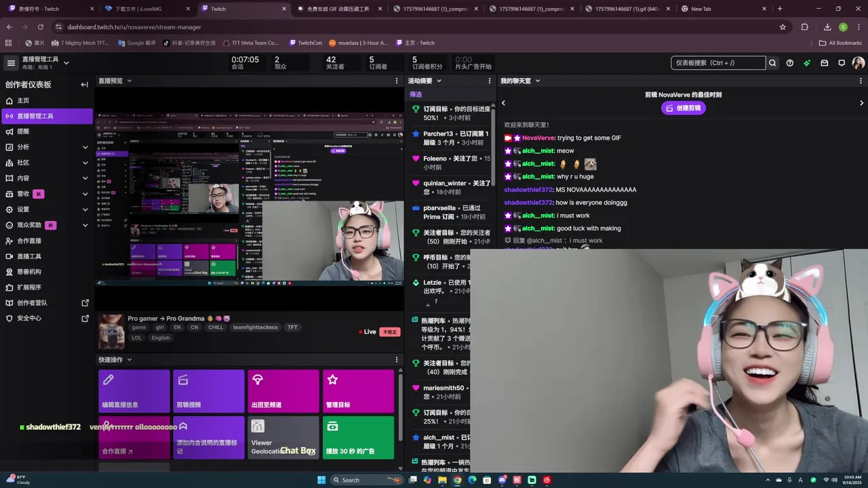Screen dimensions: 868x488
Task: Click the 仪表板搜索 search field
Action: click(717, 62)
